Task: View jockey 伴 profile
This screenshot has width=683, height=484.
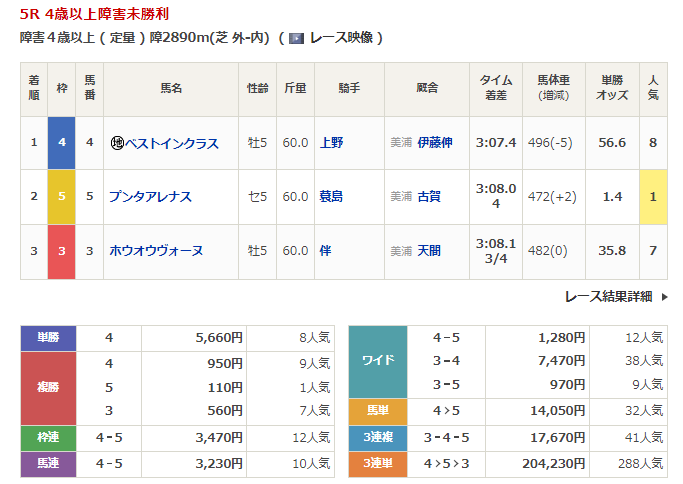Action: click(324, 251)
